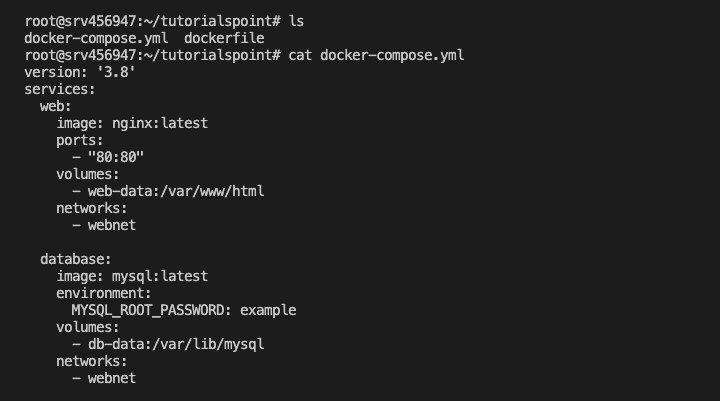Viewport: 720px width, 401px height.
Task: Click webnet under the web service
Action: coord(111,224)
